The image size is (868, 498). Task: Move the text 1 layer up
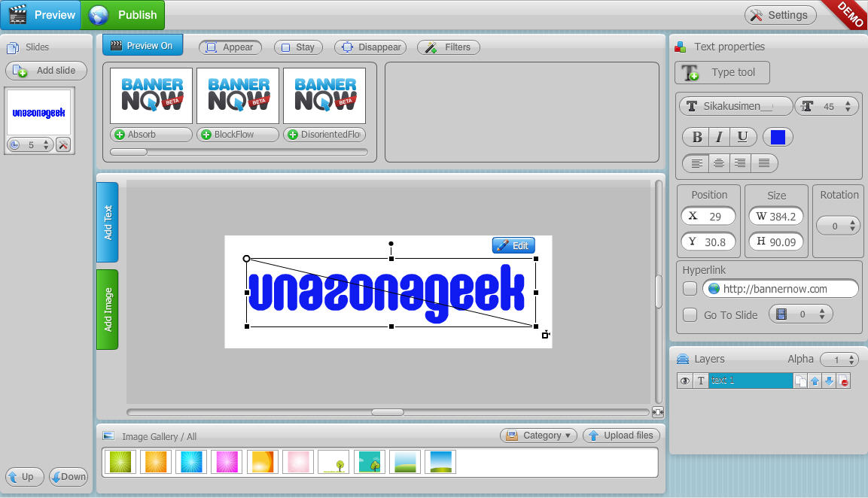[815, 381]
